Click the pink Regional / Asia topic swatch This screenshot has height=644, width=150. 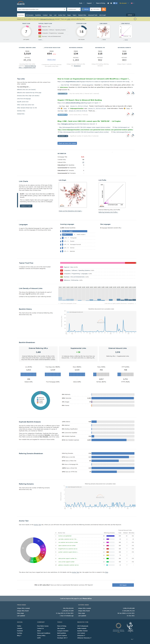[40, 26]
